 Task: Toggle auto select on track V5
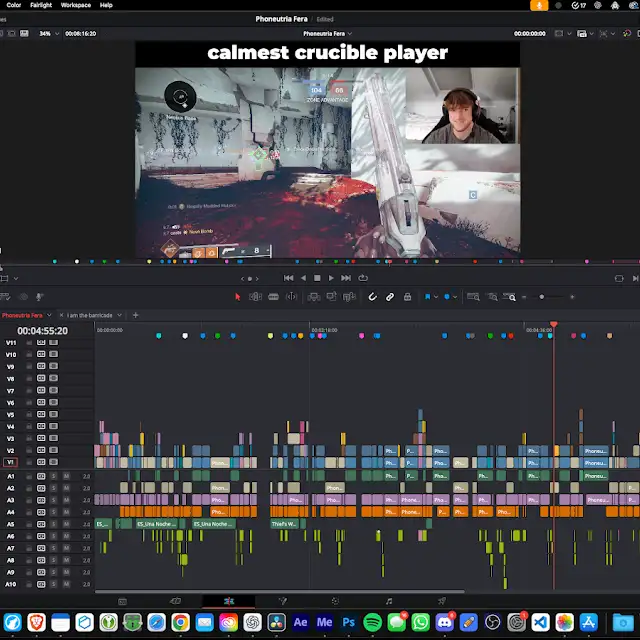(41, 414)
